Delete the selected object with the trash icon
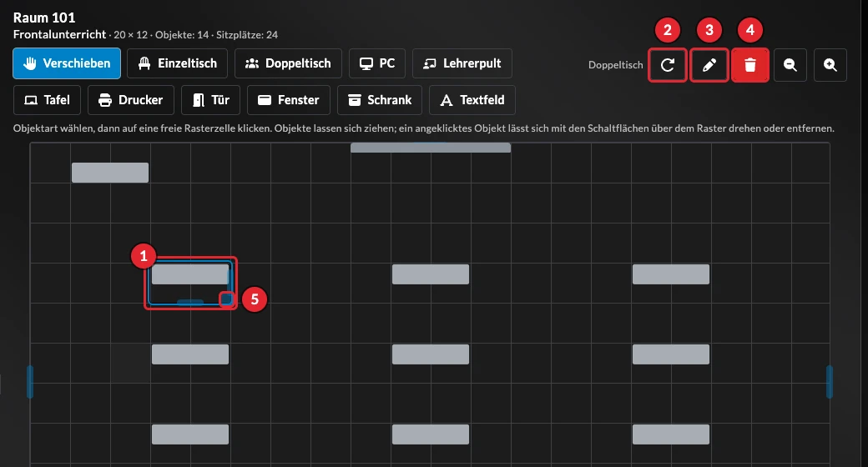The width and height of the screenshot is (868, 467). [x=750, y=65]
